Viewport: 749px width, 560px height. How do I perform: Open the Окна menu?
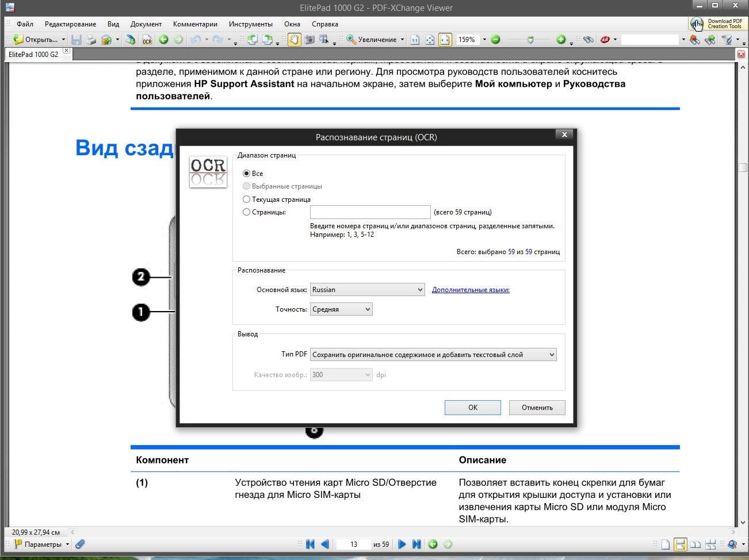[x=292, y=24]
